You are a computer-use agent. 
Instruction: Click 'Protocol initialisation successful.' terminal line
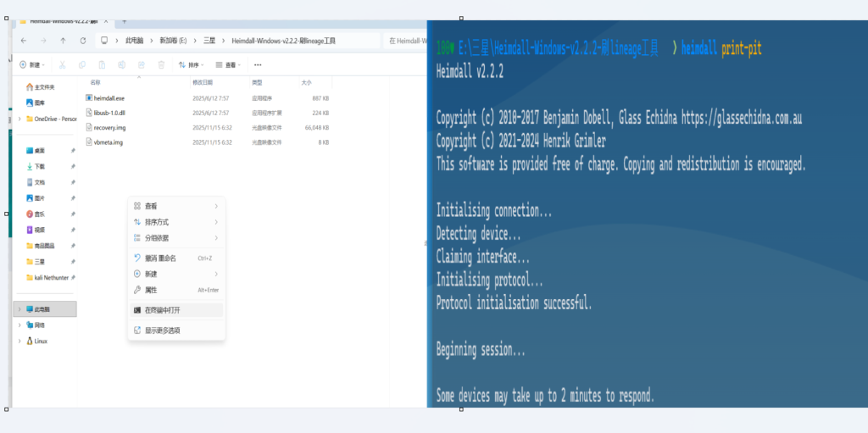(515, 303)
